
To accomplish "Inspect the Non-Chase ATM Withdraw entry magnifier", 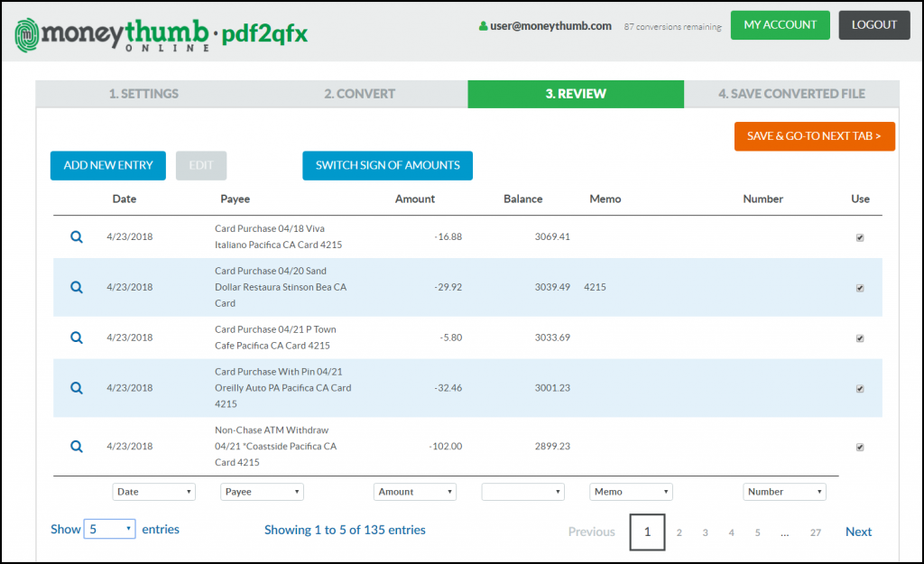I will click(77, 446).
